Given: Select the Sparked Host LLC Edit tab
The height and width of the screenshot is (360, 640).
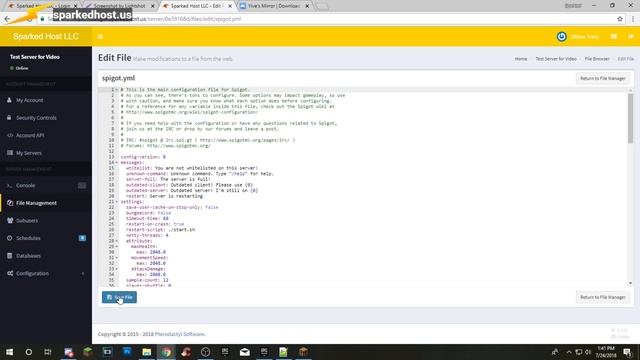Looking at the screenshot, I should coord(196,6).
